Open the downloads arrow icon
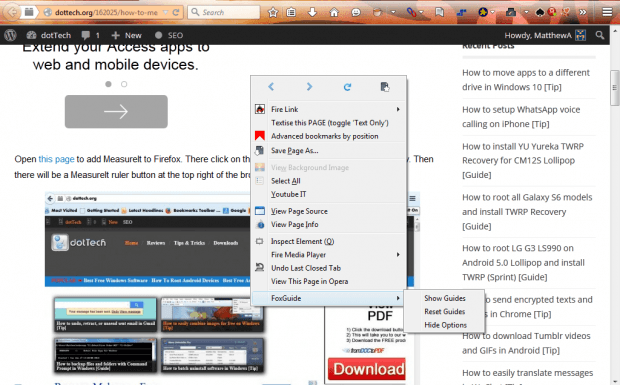The image size is (620, 385). click(x=312, y=12)
